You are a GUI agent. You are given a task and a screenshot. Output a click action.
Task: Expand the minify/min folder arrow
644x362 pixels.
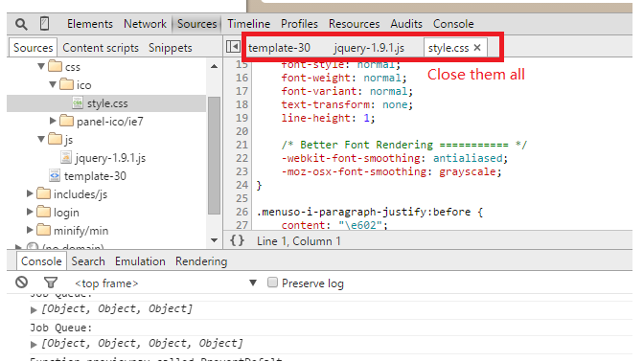[x=30, y=230]
